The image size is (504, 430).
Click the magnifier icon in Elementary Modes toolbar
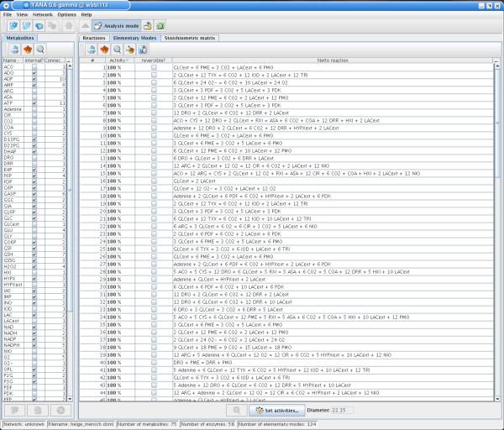coord(117,50)
